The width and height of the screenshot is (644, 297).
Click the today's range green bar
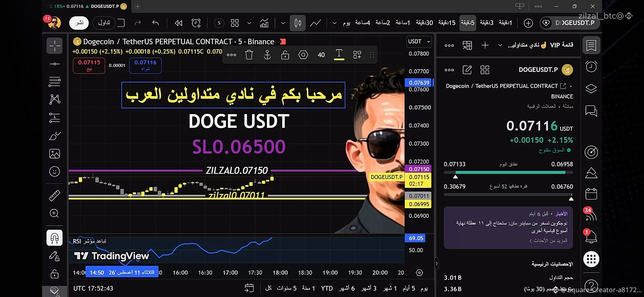click(x=508, y=172)
